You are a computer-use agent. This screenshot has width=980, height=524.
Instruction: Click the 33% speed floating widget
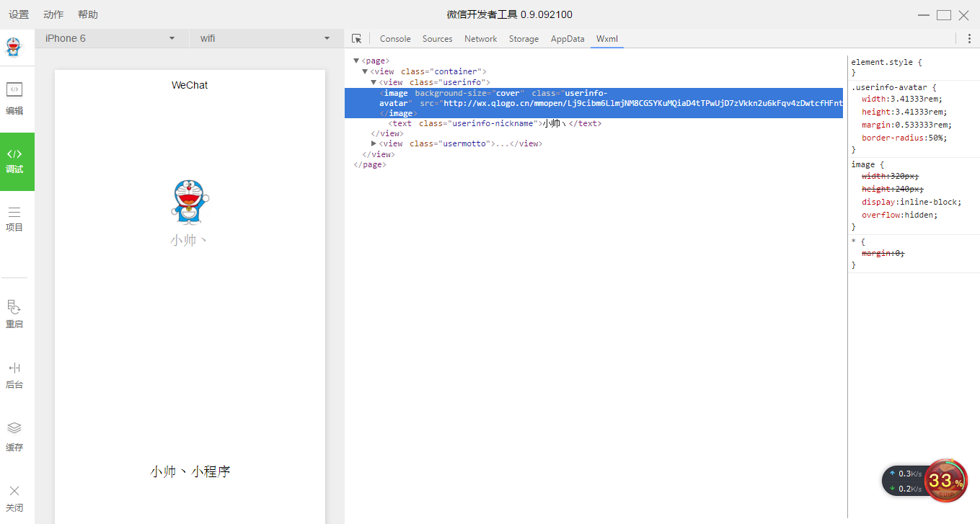coord(945,480)
